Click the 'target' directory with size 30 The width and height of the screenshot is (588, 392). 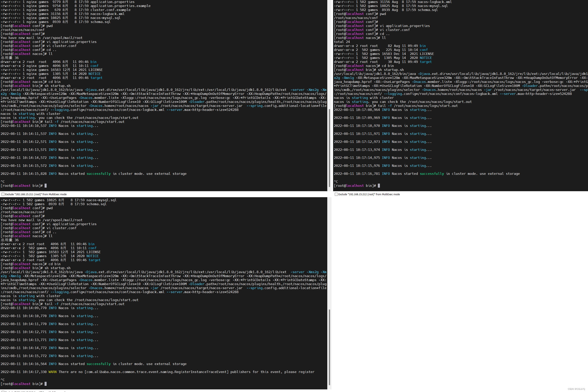click(426, 62)
